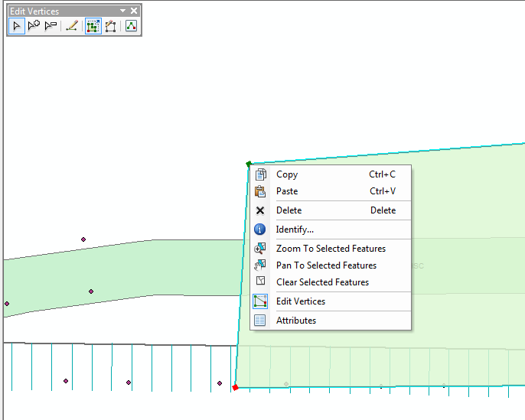Close the Edit Vertices toolbar
This screenshot has width=525, height=420.
click(134, 11)
